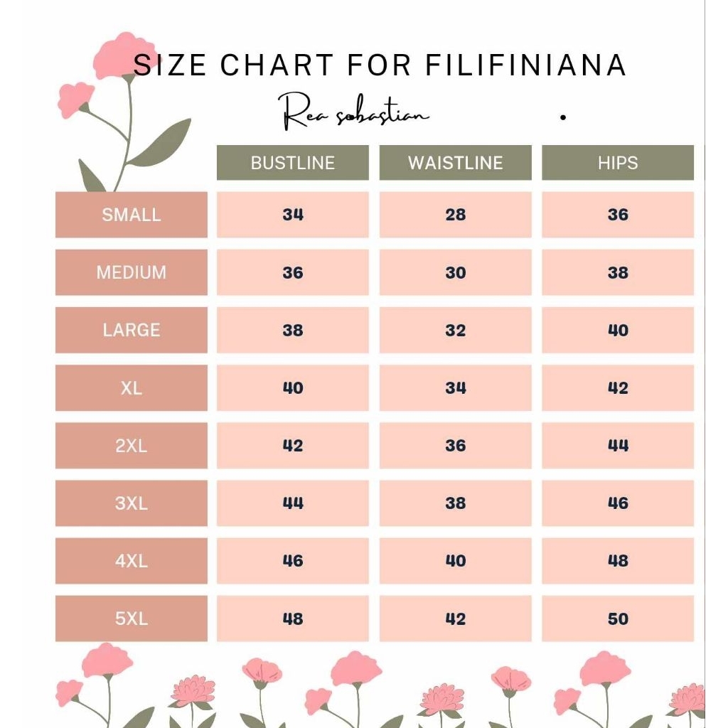This screenshot has width=728, height=728.
Task: Select the LARGE size row label
Action: click(x=132, y=330)
